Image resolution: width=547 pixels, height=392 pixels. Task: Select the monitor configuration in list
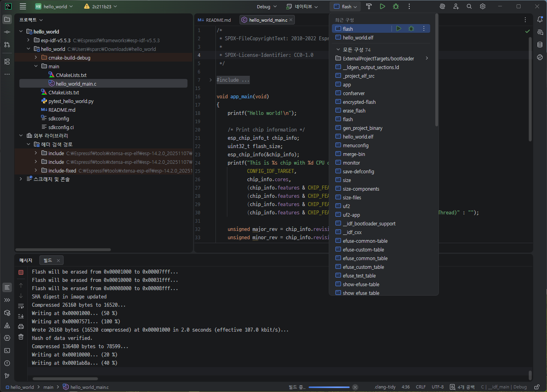(x=351, y=163)
